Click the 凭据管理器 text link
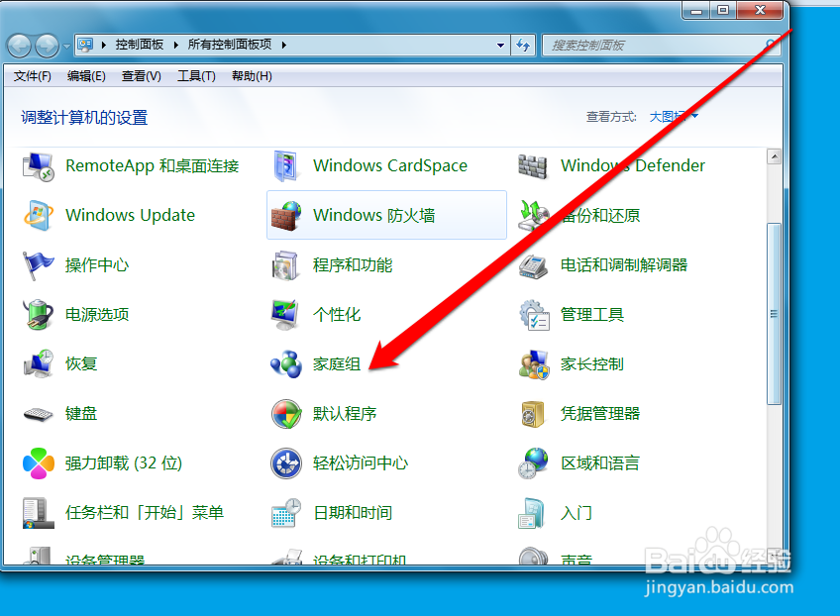Screen dimensions: 840x616 click(x=600, y=414)
